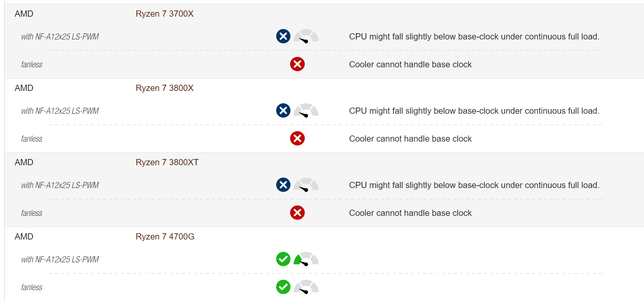644x301 pixels.
Task: Click blue X icon in Ryzen 7 3800X row
Action: 283,111
